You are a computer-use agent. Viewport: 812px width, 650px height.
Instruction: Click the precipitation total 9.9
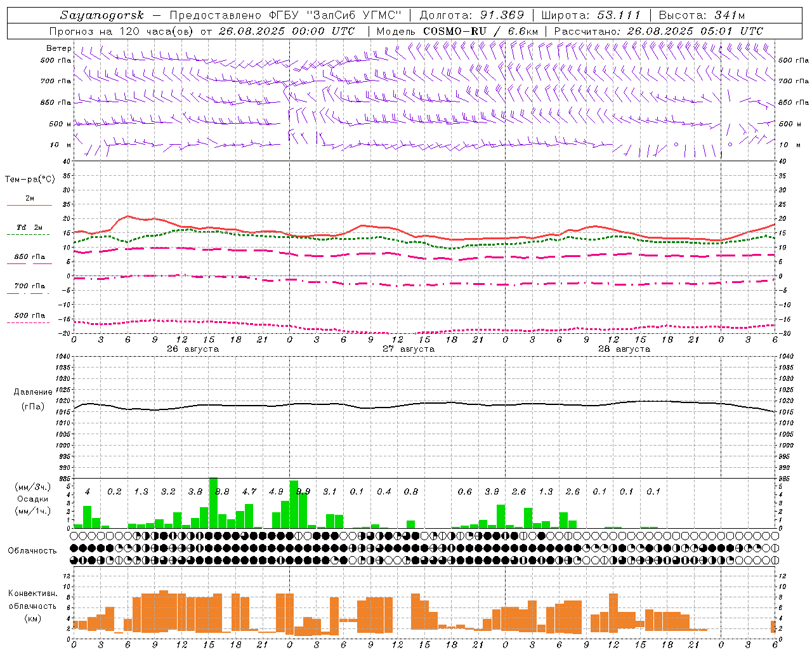click(303, 491)
